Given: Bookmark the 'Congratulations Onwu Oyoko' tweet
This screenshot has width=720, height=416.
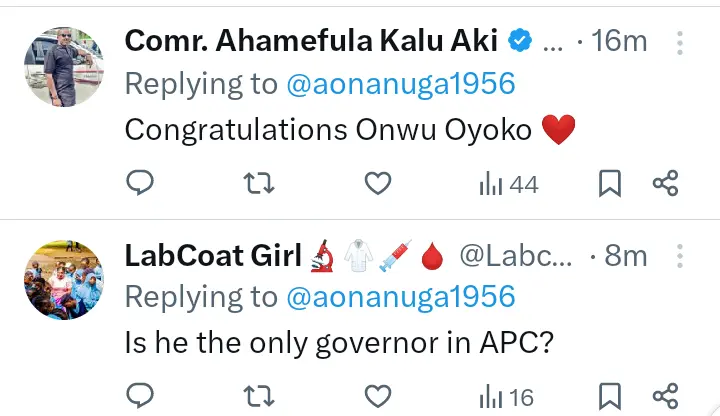Looking at the screenshot, I should [609, 183].
